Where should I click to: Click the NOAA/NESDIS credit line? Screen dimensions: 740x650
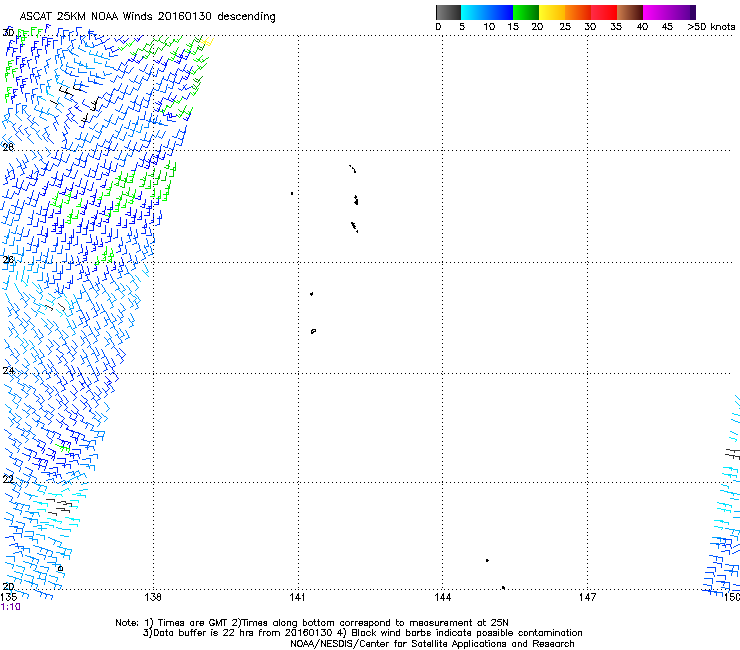tap(432, 644)
